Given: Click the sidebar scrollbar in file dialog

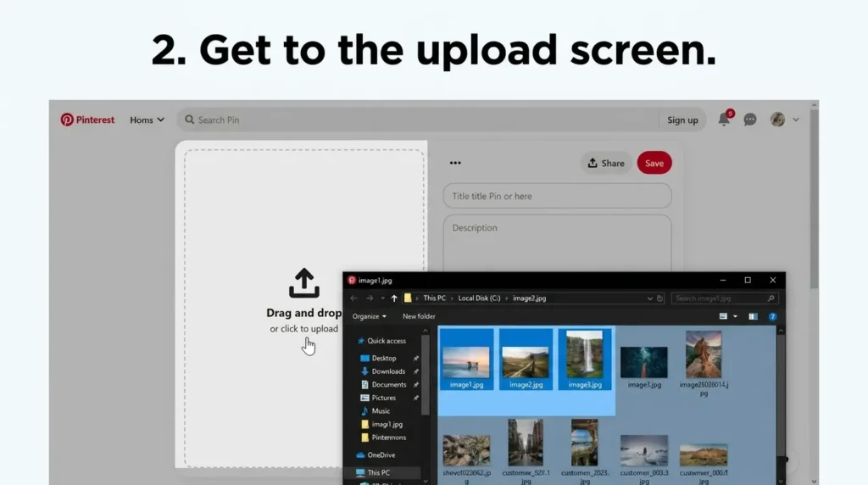Looking at the screenshot, I should pos(426,376).
